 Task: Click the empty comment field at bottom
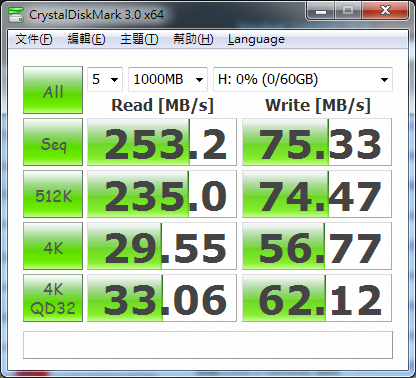(208, 345)
